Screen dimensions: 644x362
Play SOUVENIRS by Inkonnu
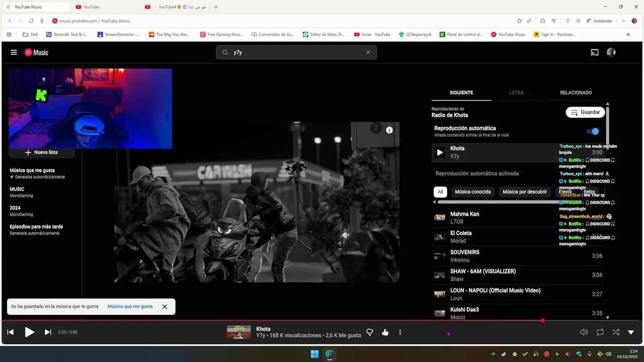(x=518, y=256)
